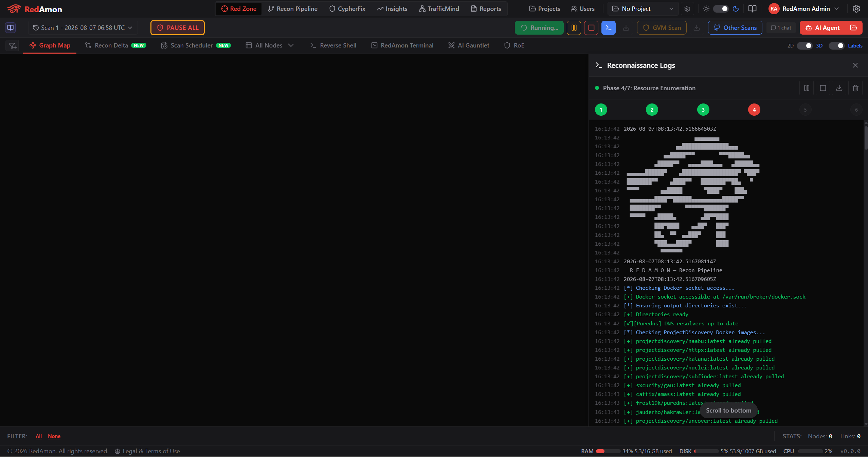Go to CypherFix
Image resolution: width=868 pixels, height=457 pixels.
(x=347, y=9)
